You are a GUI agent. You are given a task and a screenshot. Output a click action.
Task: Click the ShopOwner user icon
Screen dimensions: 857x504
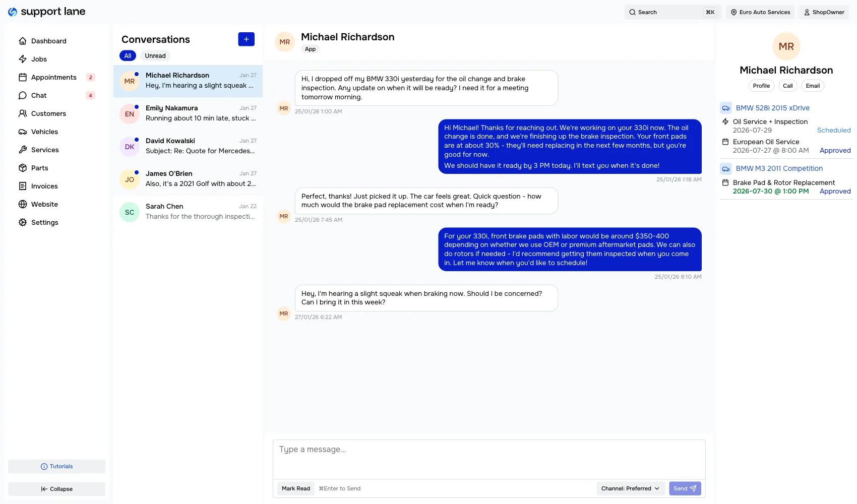[x=807, y=12]
